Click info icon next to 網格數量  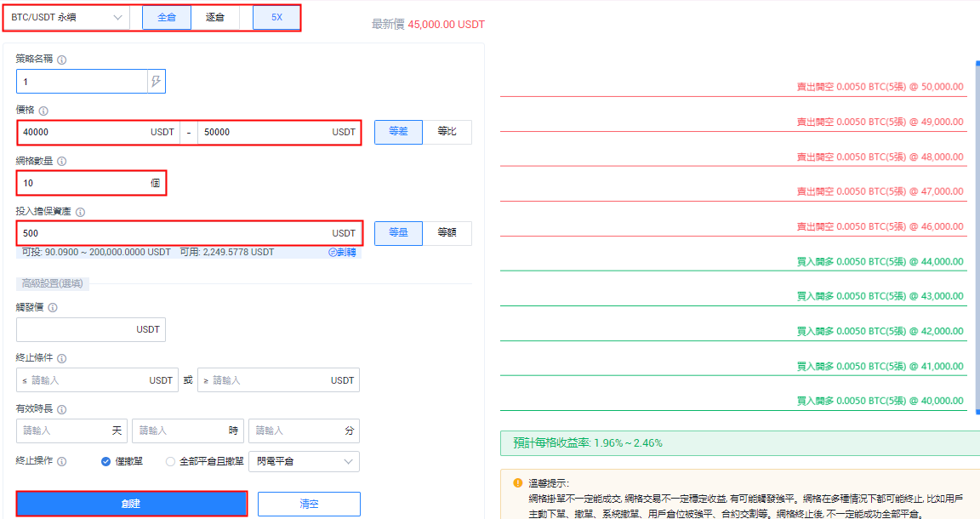pyautogui.click(x=62, y=162)
